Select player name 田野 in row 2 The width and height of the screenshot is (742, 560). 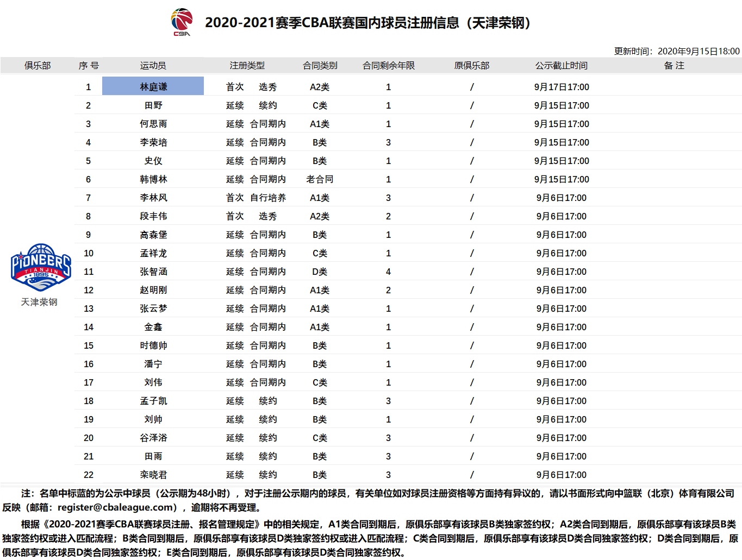[153, 105]
